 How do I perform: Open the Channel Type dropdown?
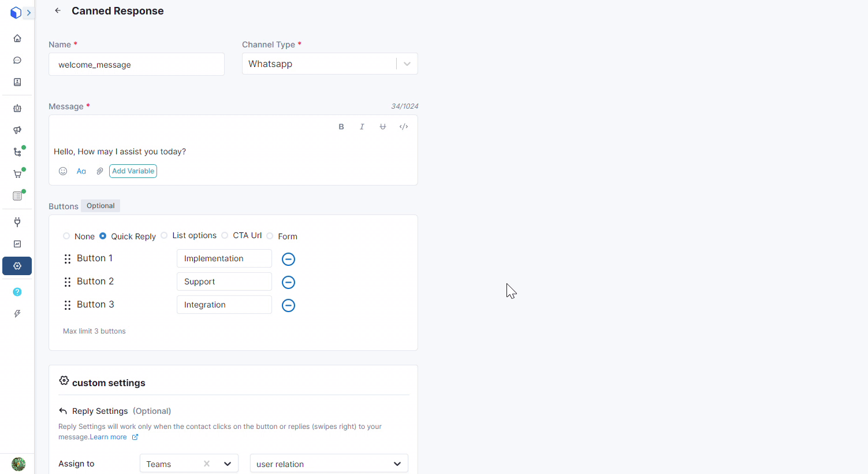(x=407, y=64)
